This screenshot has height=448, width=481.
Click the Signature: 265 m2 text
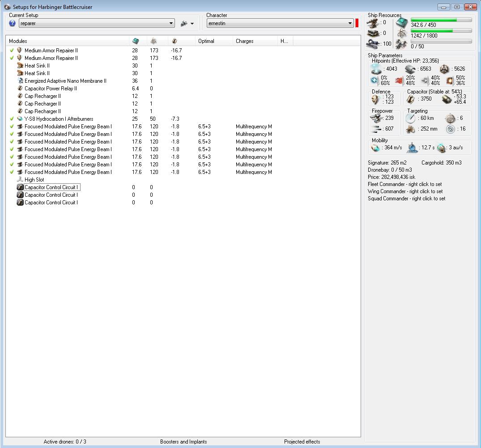(x=387, y=163)
